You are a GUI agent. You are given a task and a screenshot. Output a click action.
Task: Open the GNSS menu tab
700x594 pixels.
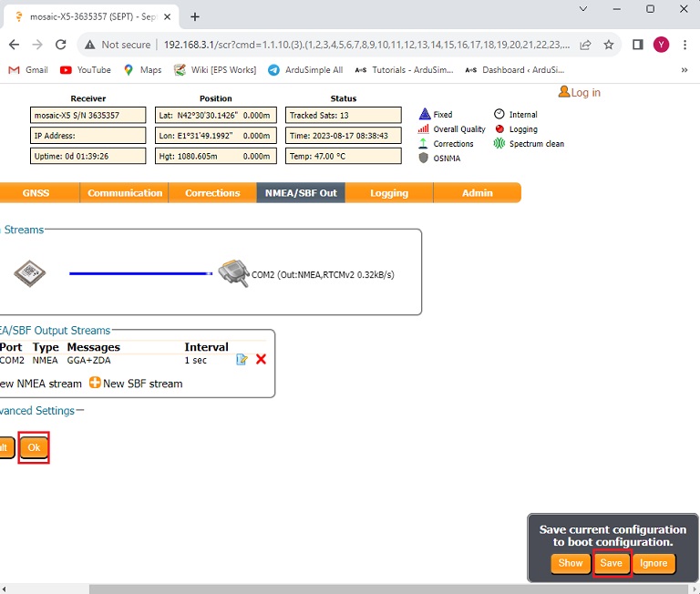(36, 193)
